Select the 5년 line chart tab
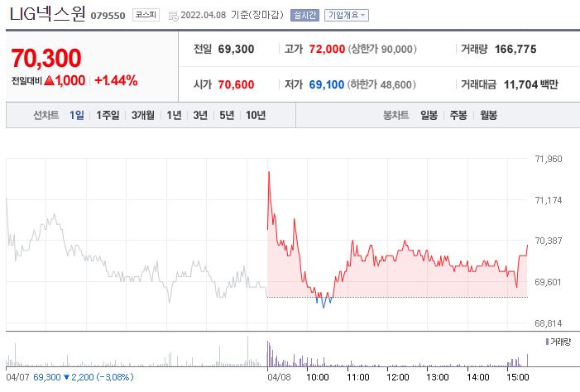The height and width of the screenshot is (392, 580). (227, 115)
